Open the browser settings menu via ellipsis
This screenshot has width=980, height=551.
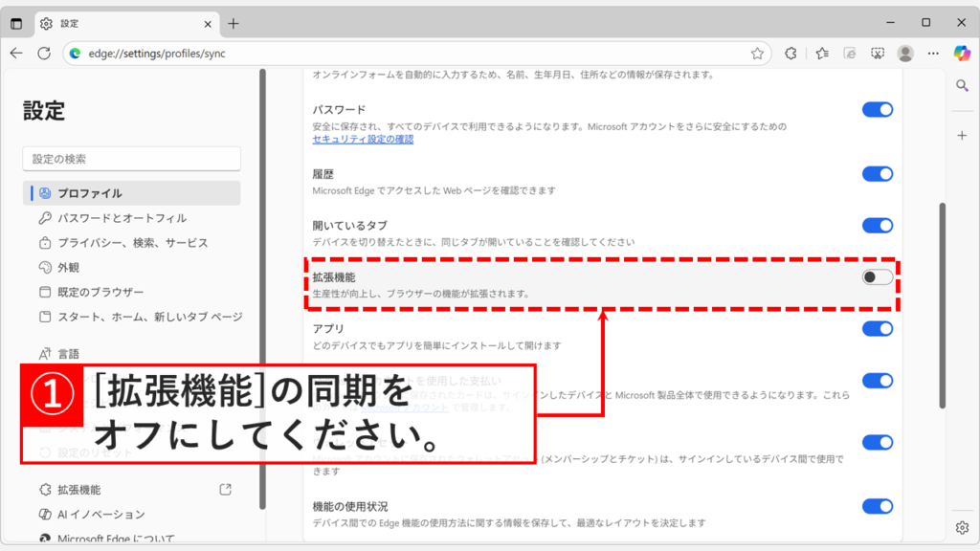click(932, 55)
